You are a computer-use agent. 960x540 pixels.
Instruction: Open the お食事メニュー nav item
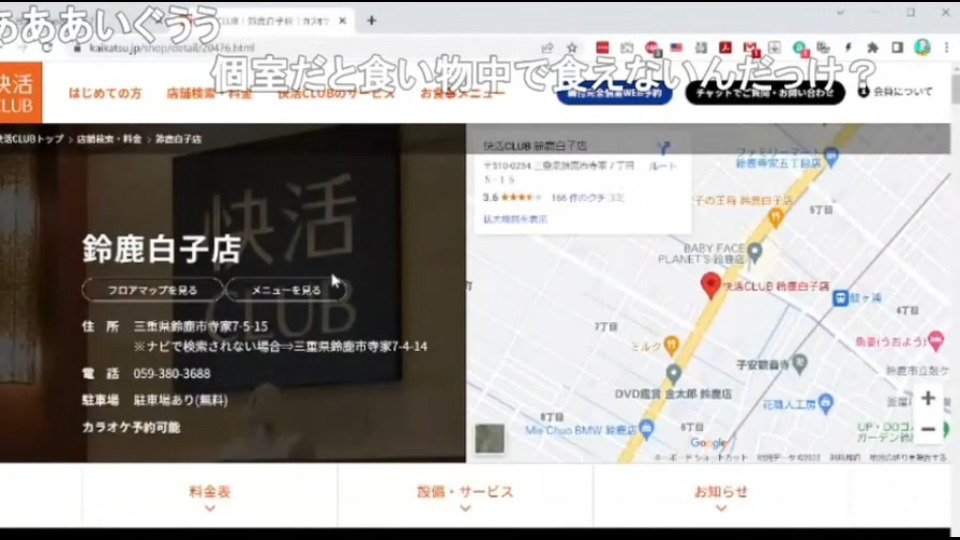point(462,93)
